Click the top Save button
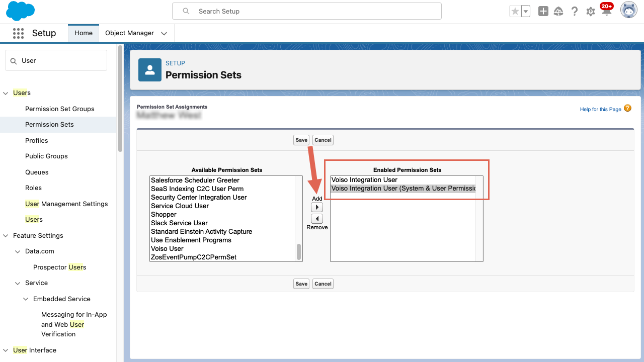Viewport: 644px width, 362px height. click(x=301, y=140)
